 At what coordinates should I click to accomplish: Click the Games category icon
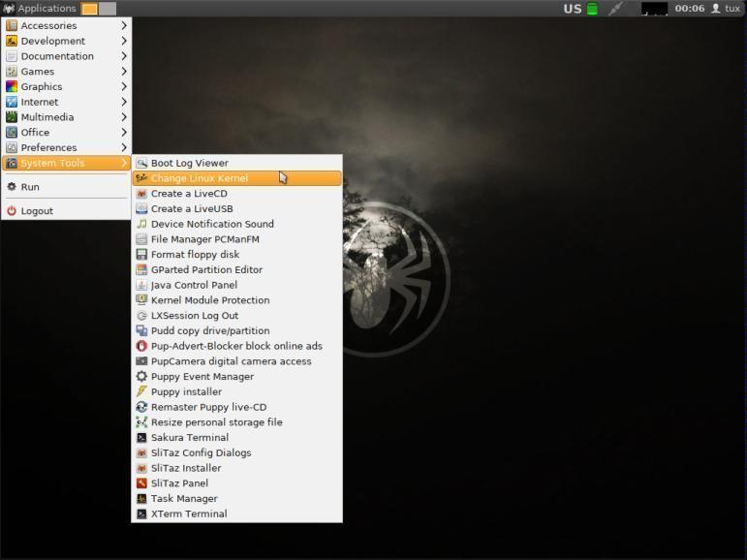(x=12, y=71)
